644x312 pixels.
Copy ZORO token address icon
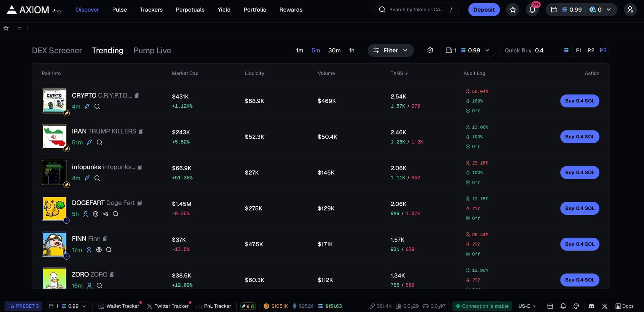pos(112,274)
